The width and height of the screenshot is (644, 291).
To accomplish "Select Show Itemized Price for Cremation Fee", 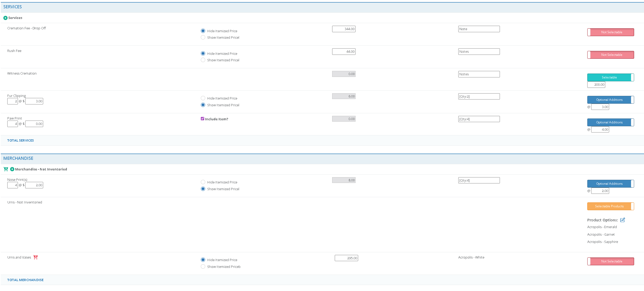I will pos(203,37).
